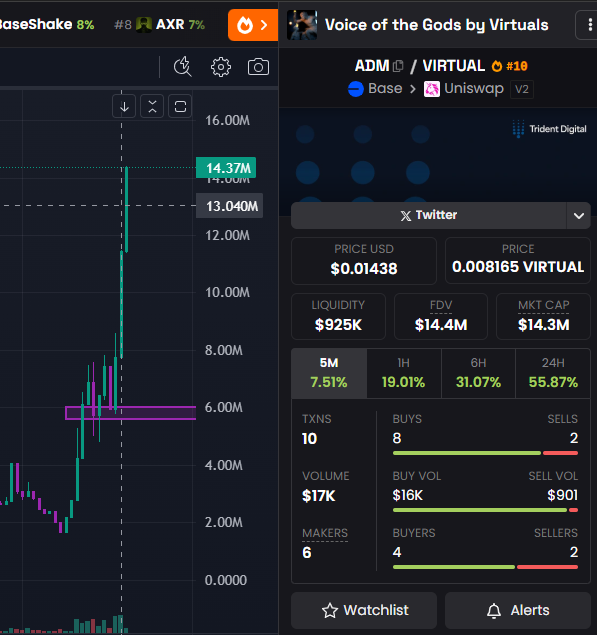Click the 14.37M current price label
The image size is (597, 635).
226,168
